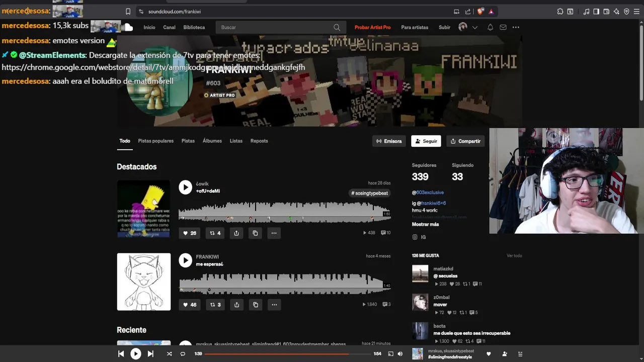Open z0mbal mover track thumbnail
The width and height of the screenshot is (644, 362).
[x=420, y=302]
